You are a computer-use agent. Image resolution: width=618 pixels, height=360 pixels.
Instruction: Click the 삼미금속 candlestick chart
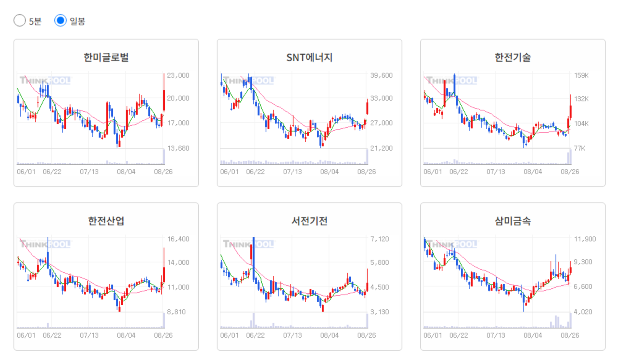(497, 274)
